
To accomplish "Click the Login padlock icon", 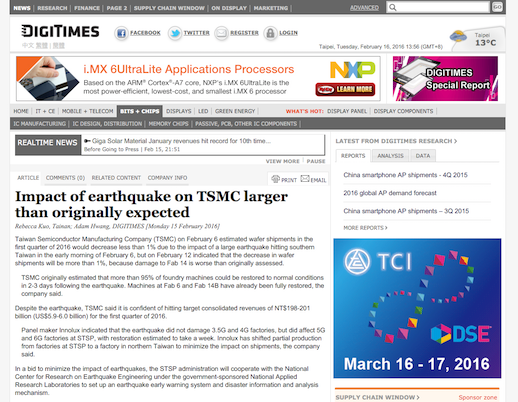I will 270,33.
